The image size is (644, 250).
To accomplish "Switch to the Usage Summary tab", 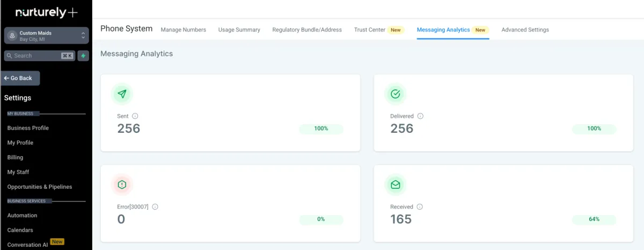I will [239, 30].
